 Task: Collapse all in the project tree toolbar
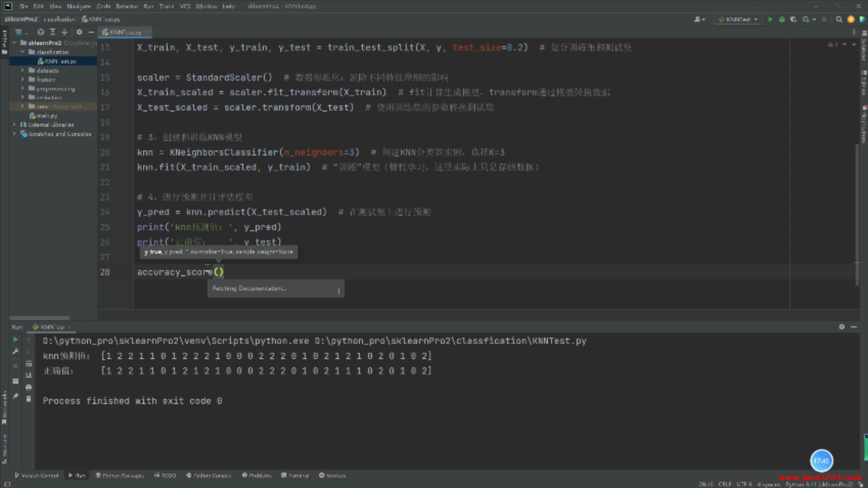64,32
